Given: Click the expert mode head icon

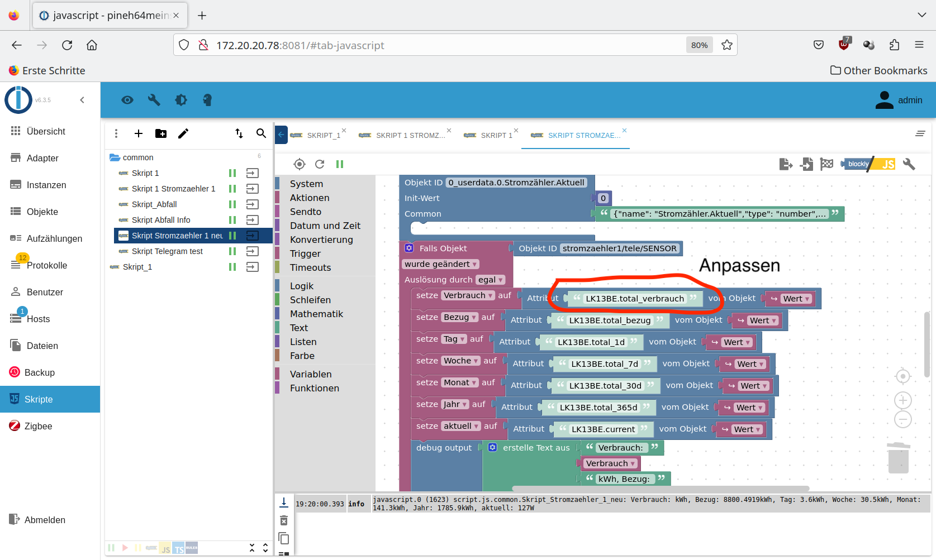Looking at the screenshot, I should click(x=207, y=100).
